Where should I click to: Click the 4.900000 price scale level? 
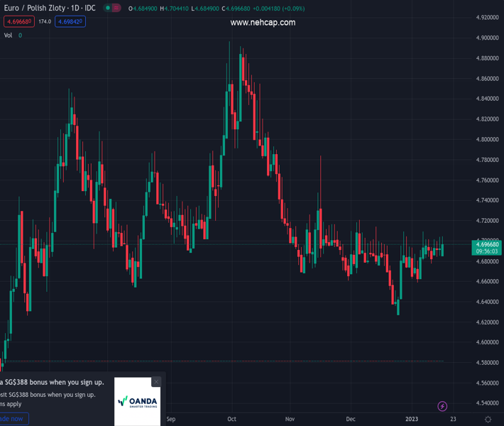(486, 38)
